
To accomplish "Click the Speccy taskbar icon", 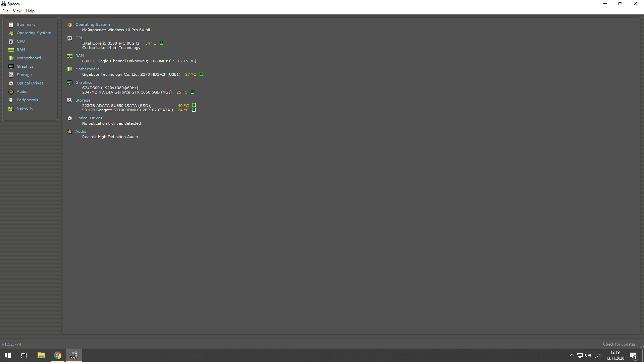I will point(74,355).
